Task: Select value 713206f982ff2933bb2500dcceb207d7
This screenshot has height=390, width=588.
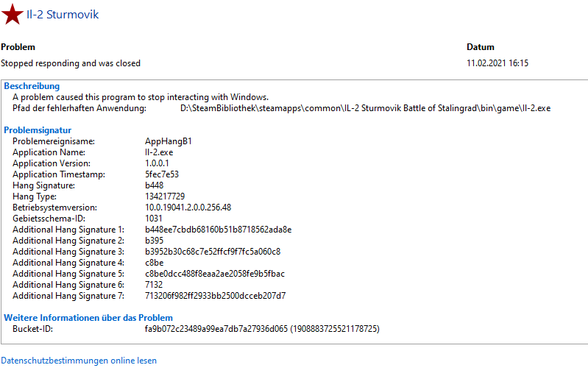Action: (x=215, y=296)
